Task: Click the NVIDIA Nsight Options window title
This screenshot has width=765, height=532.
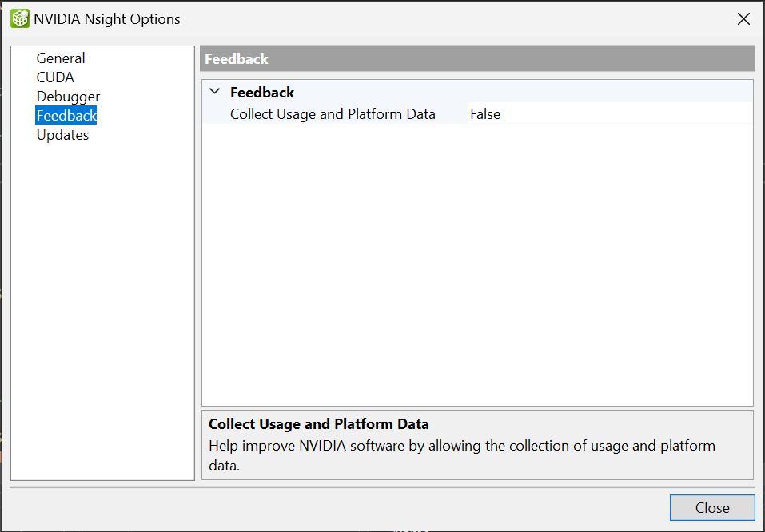Action: (107, 19)
